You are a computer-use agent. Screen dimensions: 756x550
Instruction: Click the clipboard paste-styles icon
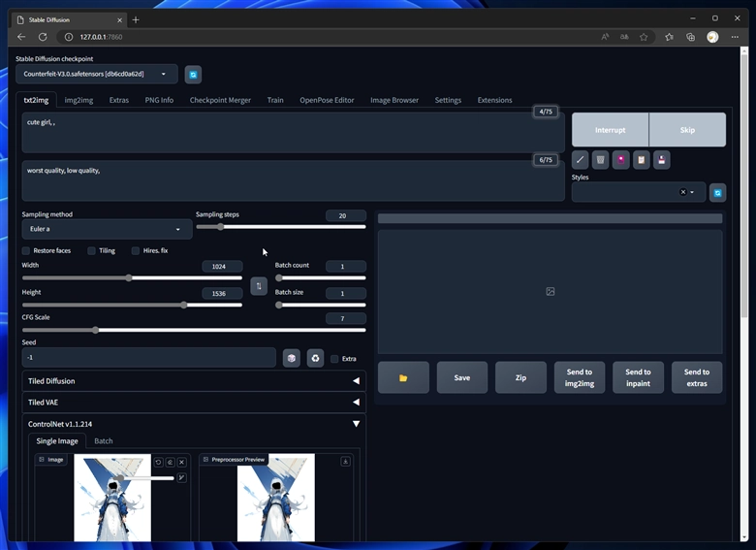pyautogui.click(x=641, y=160)
